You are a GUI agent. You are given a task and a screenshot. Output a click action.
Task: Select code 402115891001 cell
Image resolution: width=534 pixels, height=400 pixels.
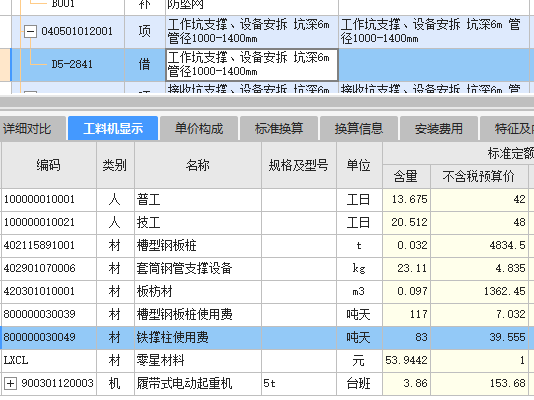coord(49,245)
